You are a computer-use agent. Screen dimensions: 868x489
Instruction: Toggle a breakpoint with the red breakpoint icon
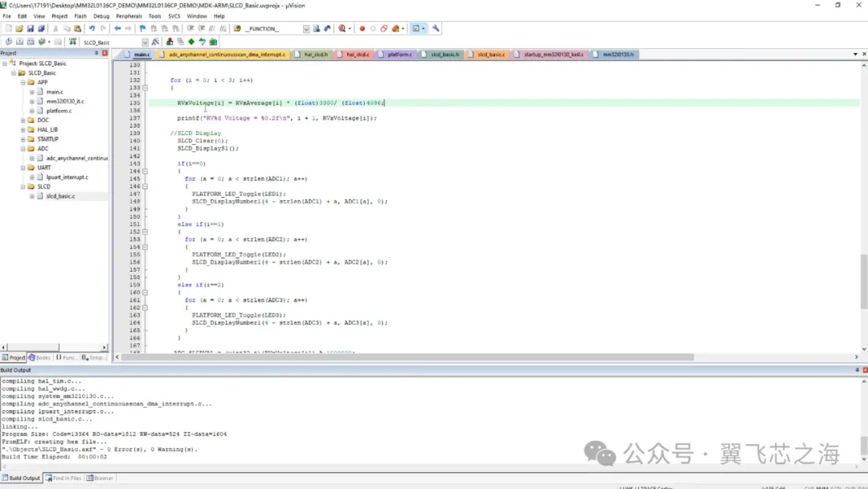[x=362, y=28]
